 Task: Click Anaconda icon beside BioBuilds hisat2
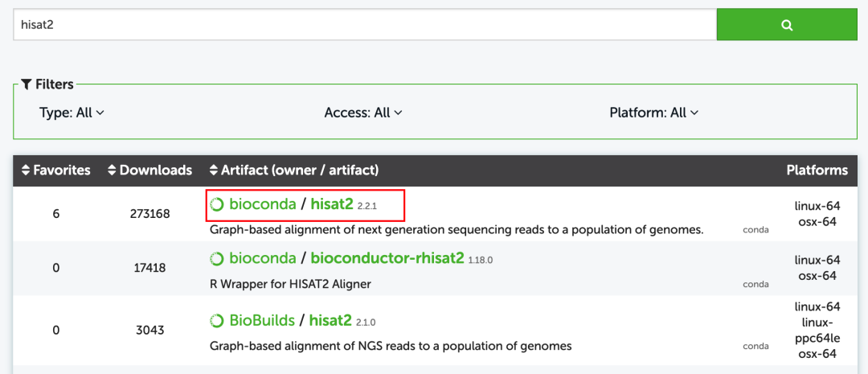(216, 321)
